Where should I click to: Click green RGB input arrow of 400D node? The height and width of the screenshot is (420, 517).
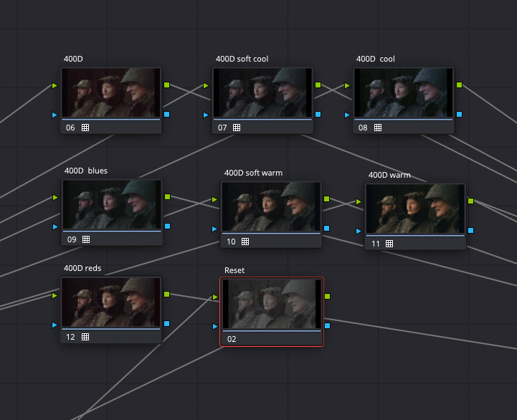[54, 85]
